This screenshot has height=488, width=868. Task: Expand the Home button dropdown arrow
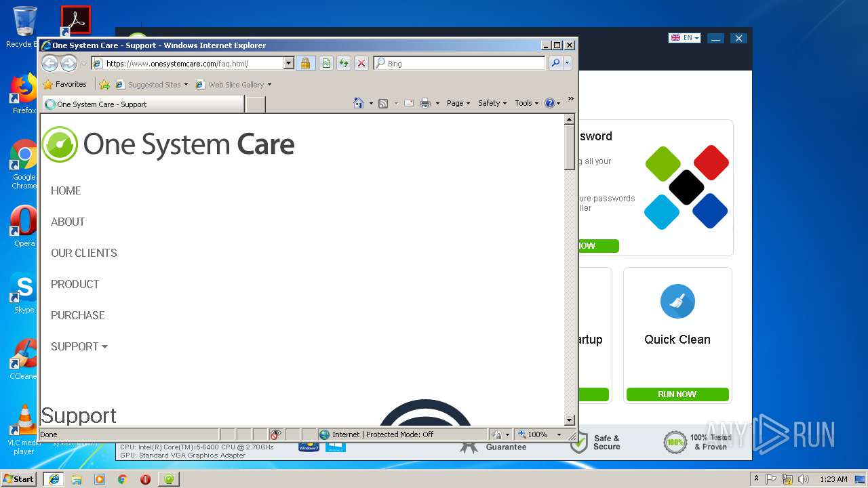click(x=371, y=104)
